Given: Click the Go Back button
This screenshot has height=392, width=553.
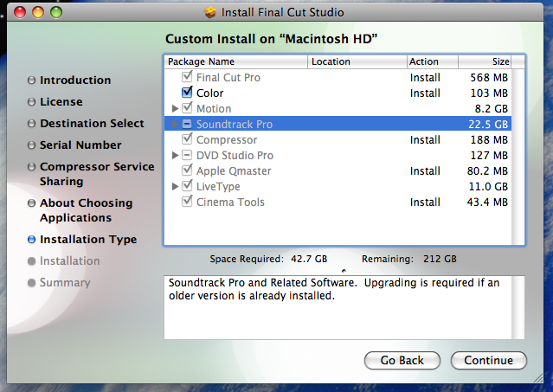Looking at the screenshot, I should [402, 360].
